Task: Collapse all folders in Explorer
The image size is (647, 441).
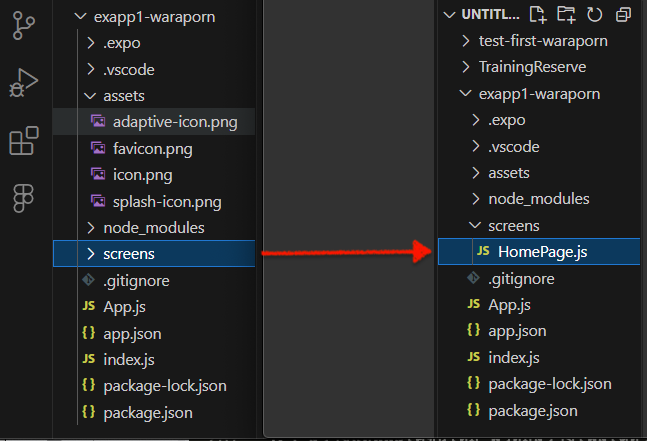Action: pyautogui.click(x=623, y=14)
